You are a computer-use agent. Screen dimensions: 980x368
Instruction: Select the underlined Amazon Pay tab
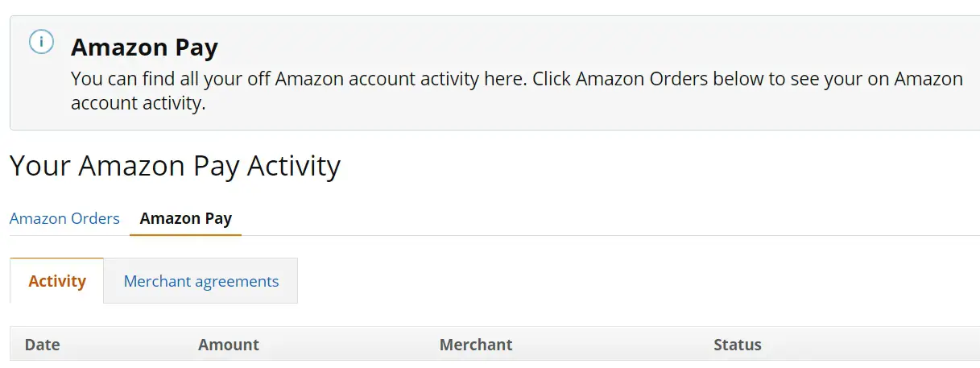click(x=186, y=218)
